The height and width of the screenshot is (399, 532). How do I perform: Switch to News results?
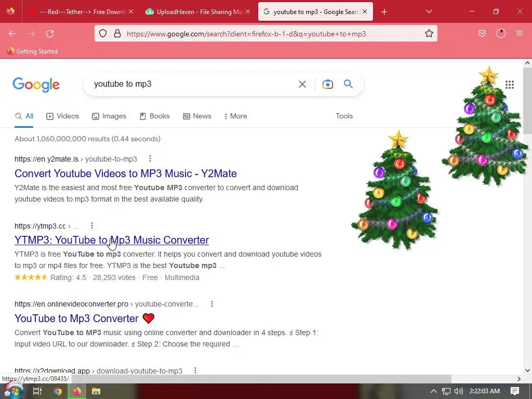(x=197, y=116)
